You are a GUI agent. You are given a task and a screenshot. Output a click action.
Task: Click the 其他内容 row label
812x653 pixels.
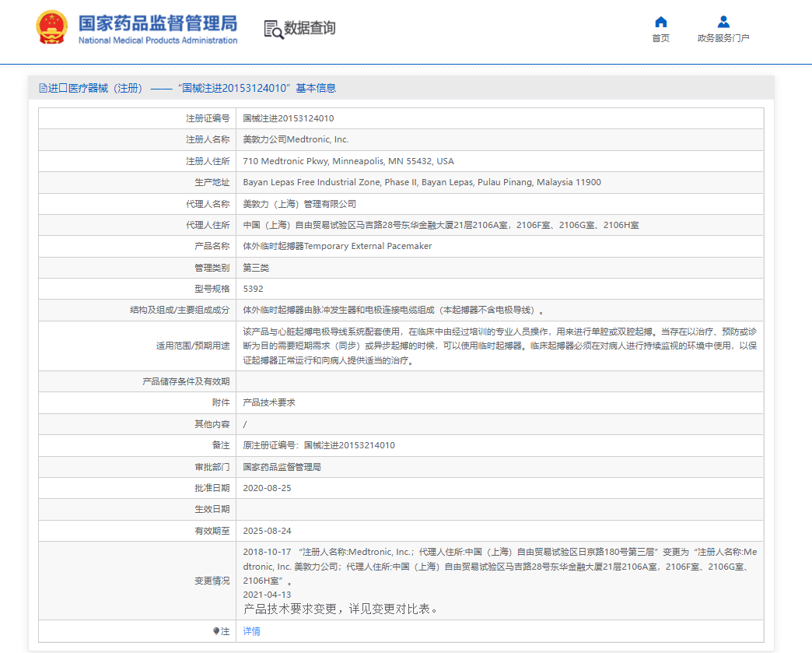click(212, 424)
